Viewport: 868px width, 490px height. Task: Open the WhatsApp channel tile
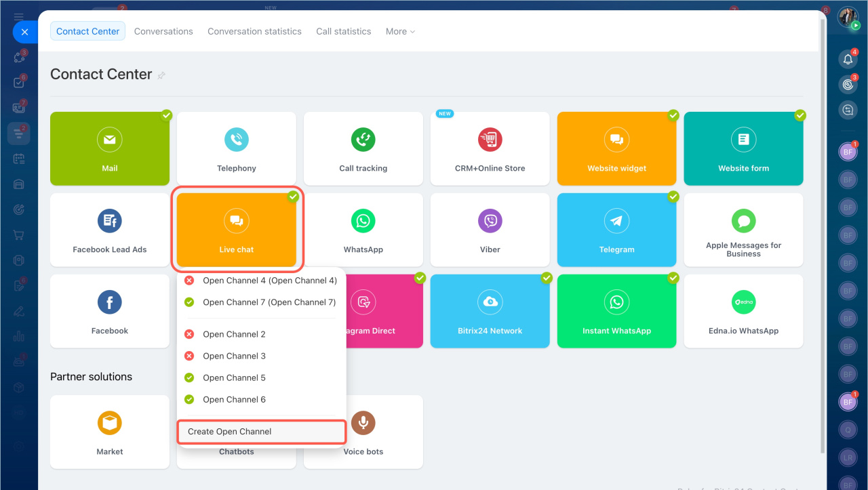(x=363, y=230)
